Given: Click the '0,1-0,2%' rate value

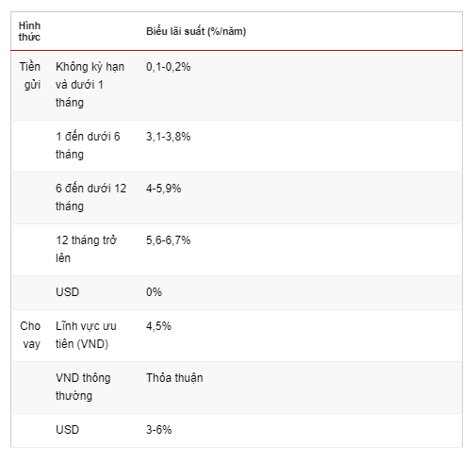Looking at the screenshot, I should (x=168, y=67).
